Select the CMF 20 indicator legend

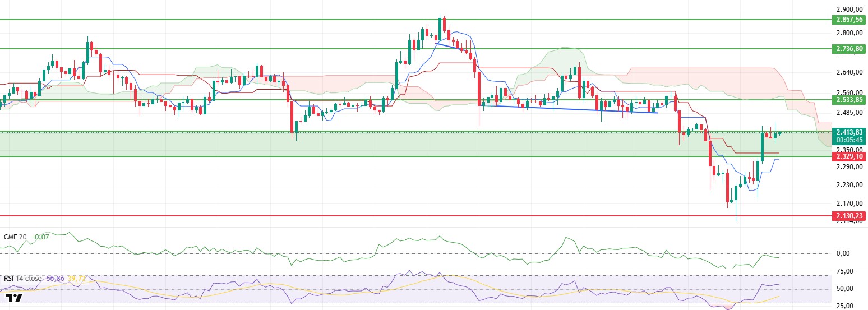point(16,237)
